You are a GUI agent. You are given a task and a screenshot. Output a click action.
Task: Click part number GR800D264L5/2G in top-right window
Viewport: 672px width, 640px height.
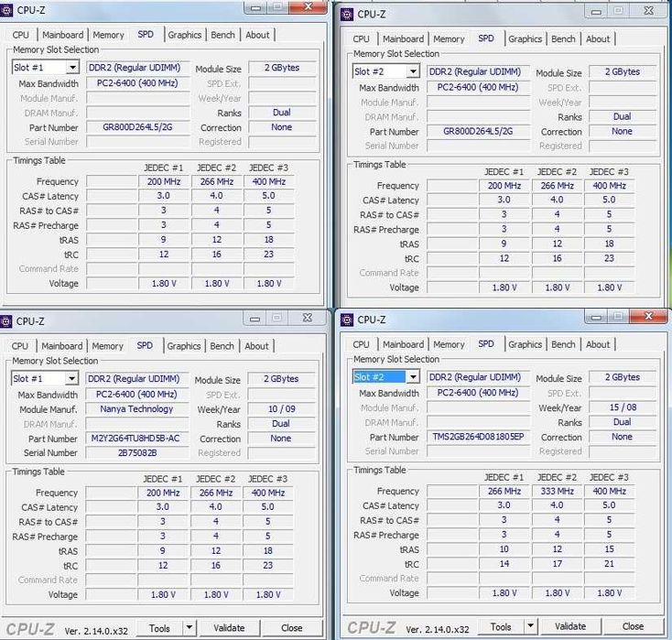[x=478, y=132]
